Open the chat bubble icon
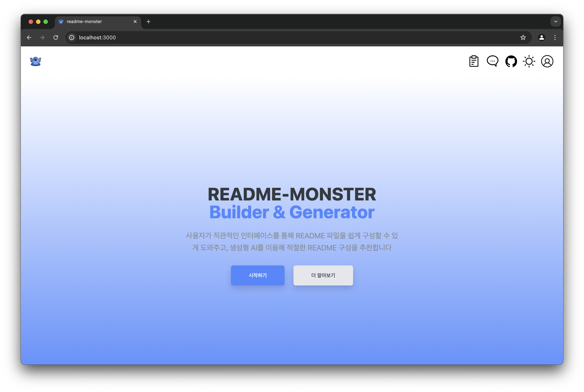584x392 pixels. click(492, 61)
